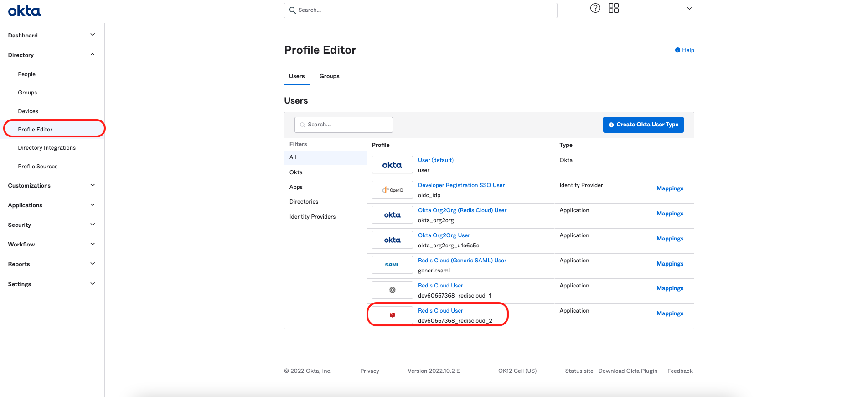Click the SAML logo thumbnail
The height and width of the screenshot is (397, 868).
[392, 265]
